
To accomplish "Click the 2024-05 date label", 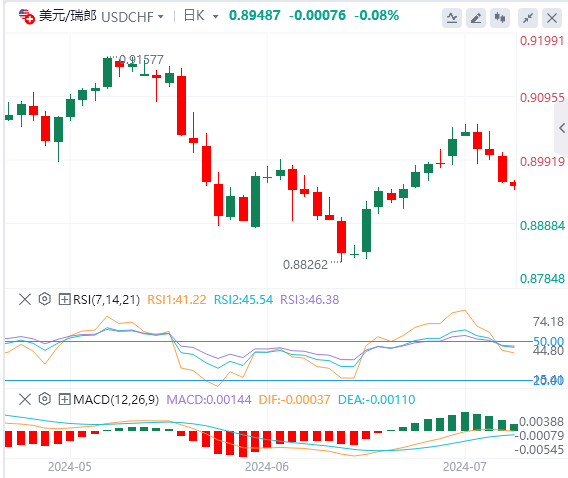I will pyautogui.click(x=70, y=467).
